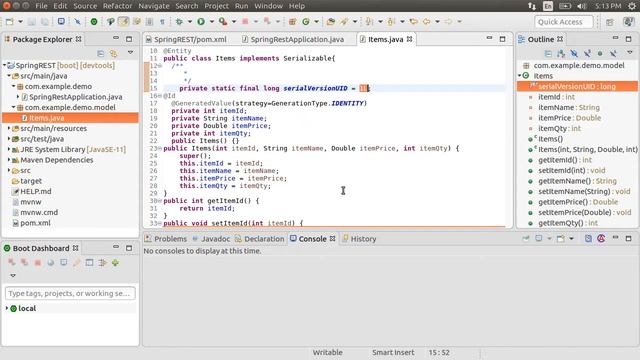This screenshot has height=360, width=640.
Task: Open Package Explorer View Menu triangle
Action: click(x=130, y=53)
